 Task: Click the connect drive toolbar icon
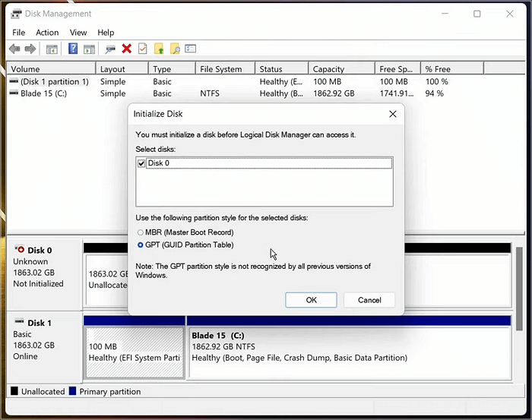coord(110,49)
